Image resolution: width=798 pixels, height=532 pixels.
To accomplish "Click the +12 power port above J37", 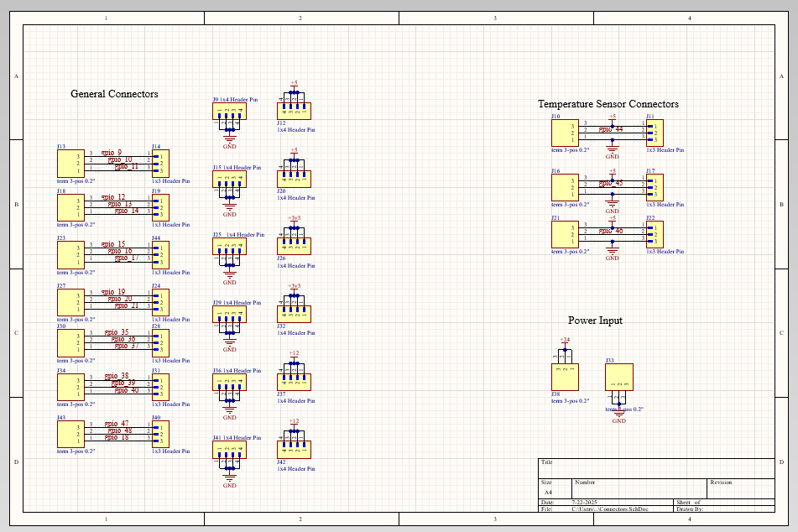I will tap(294, 354).
